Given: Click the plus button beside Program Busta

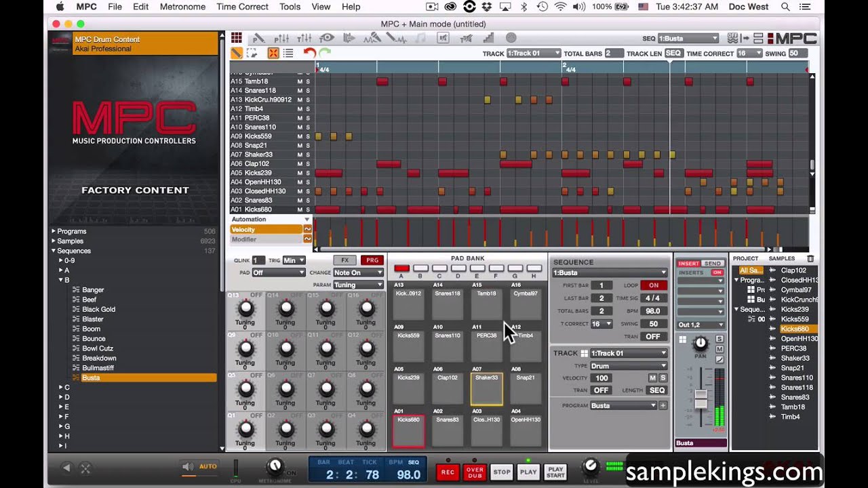Looking at the screenshot, I should (663, 405).
